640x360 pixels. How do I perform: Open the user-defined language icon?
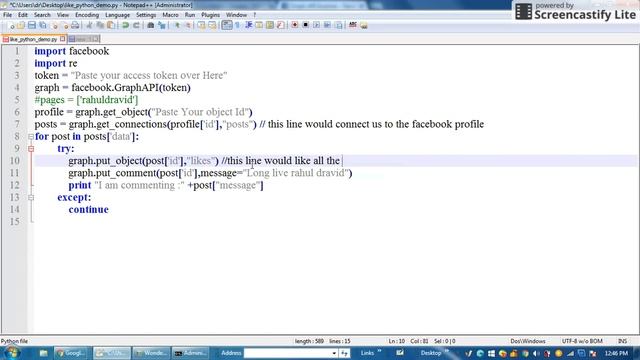click(x=259, y=25)
